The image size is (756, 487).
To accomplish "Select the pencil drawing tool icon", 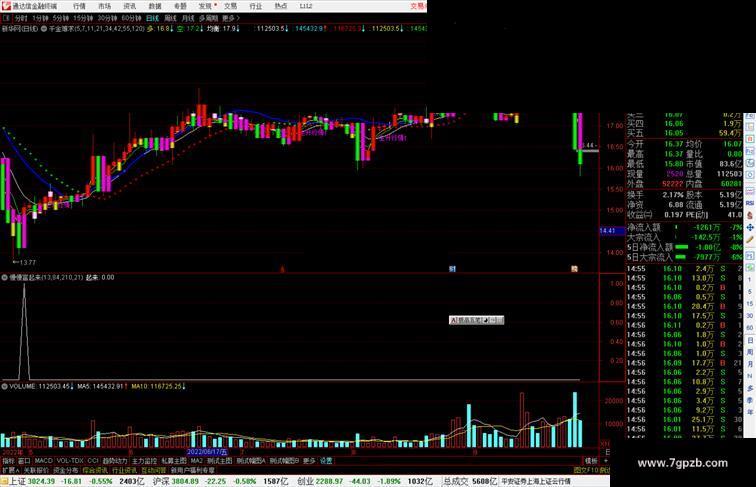I will 750,240.
